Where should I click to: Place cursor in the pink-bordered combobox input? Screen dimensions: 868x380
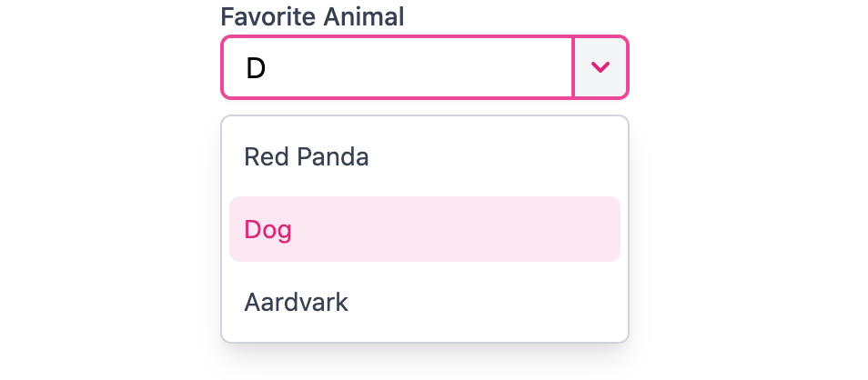(x=398, y=67)
